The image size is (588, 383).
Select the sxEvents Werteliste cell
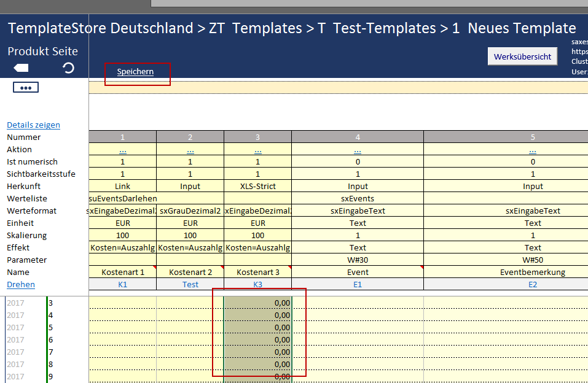[x=358, y=198]
